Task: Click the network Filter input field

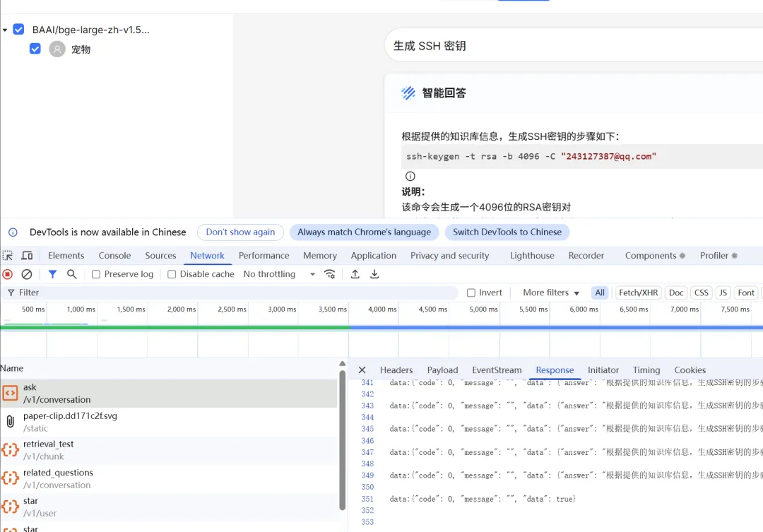Action: 230,292
